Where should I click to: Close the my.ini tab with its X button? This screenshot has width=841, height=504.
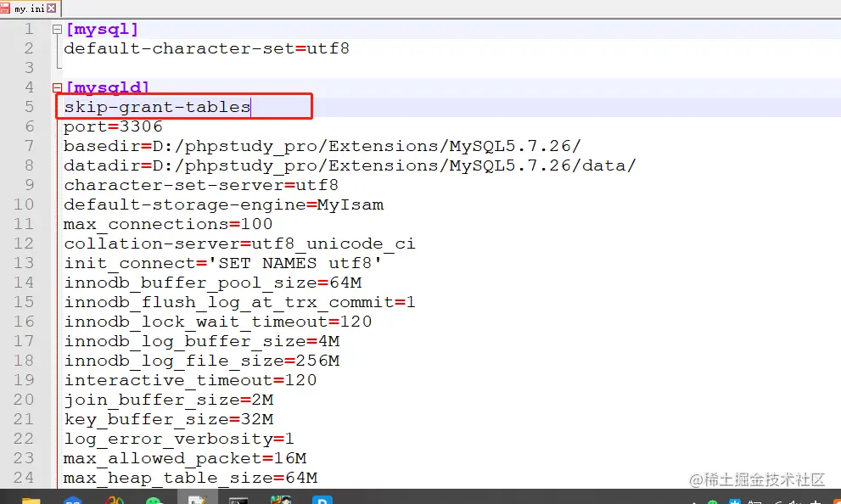[x=52, y=8]
